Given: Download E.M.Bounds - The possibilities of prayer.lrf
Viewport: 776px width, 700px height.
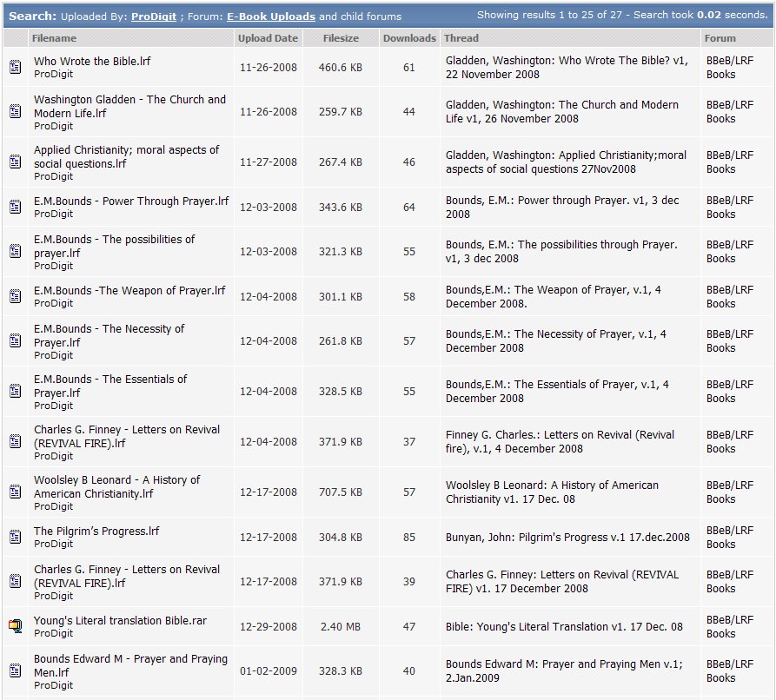Looking at the screenshot, I should click(x=115, y=246).
